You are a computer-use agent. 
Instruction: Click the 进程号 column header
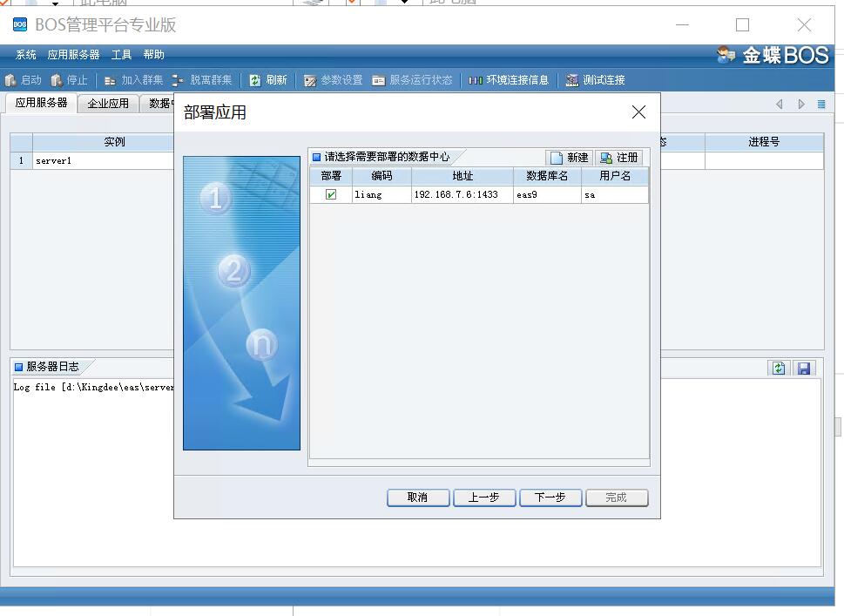click(765, 142)
